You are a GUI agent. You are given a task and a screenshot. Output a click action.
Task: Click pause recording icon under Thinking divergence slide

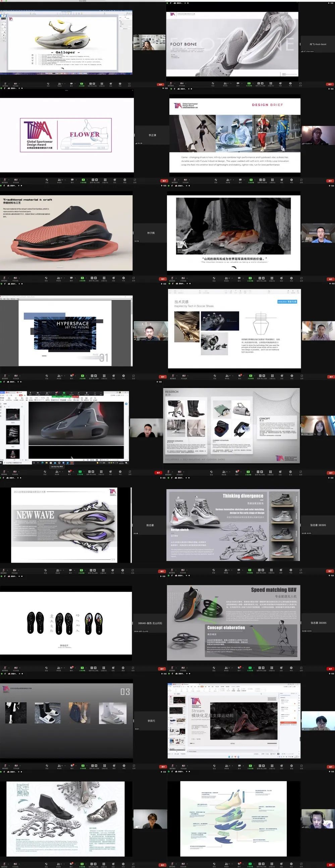[259, 570]
